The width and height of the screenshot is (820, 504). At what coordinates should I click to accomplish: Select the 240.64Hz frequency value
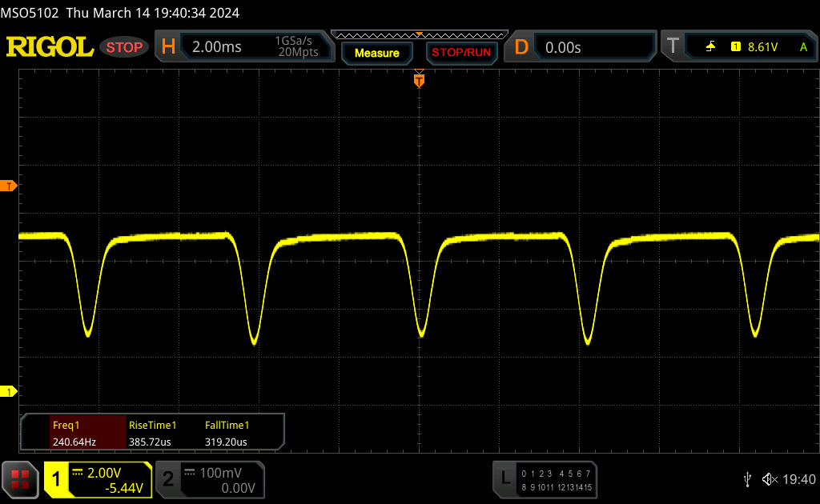click(x=74, y=442)
